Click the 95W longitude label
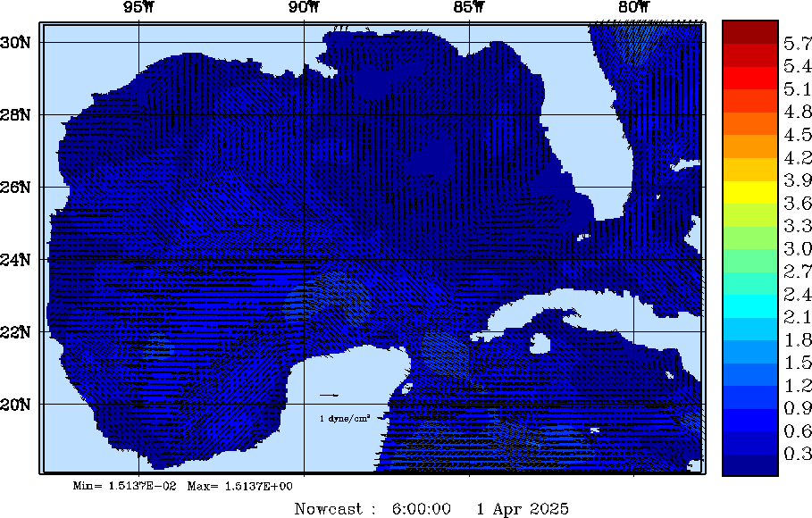This screenshot has width=812, height=518. click(x=138, y=7)
